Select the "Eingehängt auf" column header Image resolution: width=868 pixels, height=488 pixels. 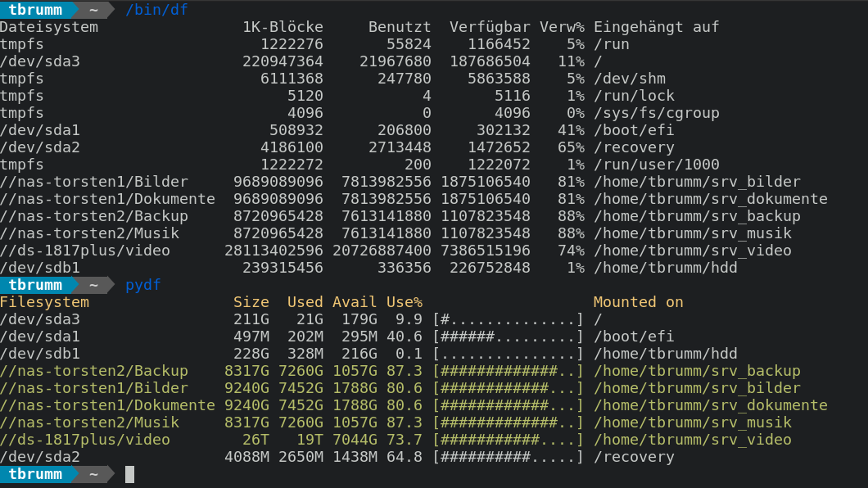click(656, 27)
